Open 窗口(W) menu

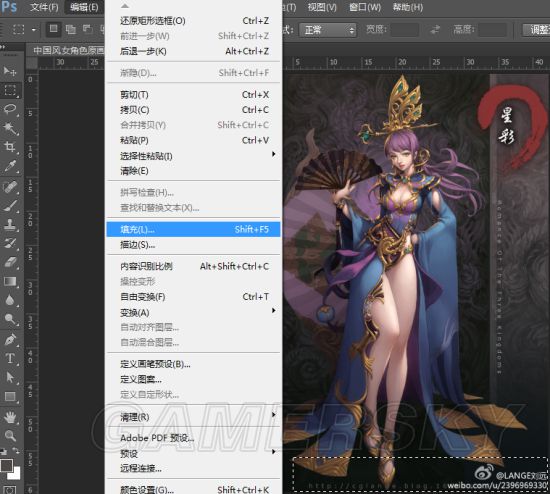365,7
